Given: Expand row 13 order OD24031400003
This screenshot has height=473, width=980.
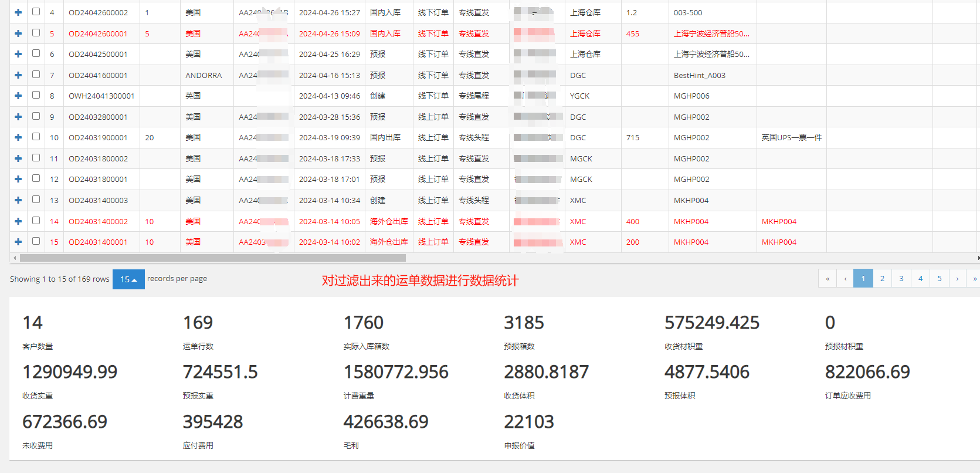Looking at the screenshot, I should [18, 200].
